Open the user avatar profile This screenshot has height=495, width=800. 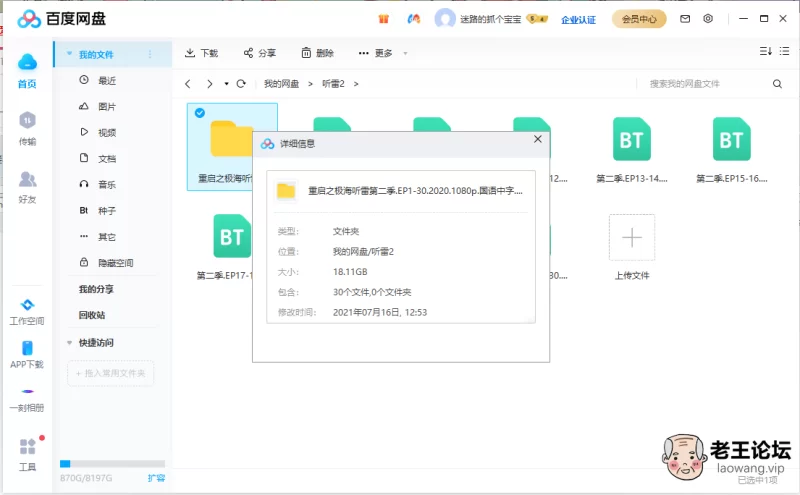click(x=444, y=19)
